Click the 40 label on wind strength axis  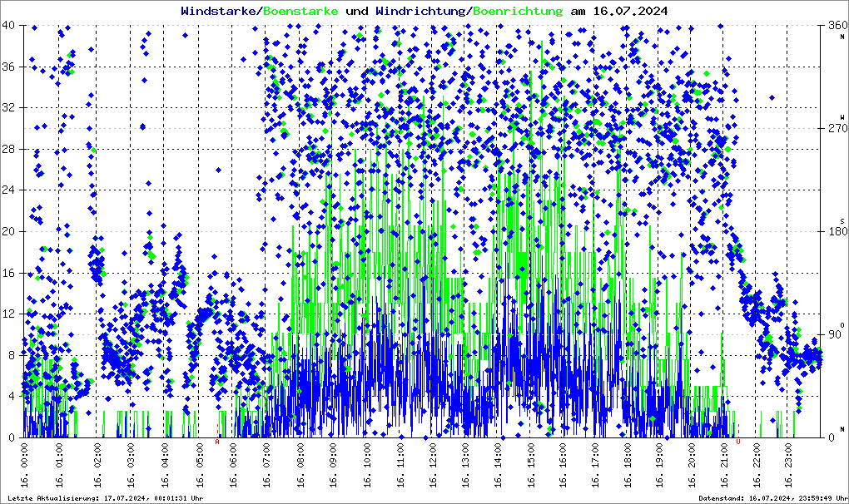point(8,26)
